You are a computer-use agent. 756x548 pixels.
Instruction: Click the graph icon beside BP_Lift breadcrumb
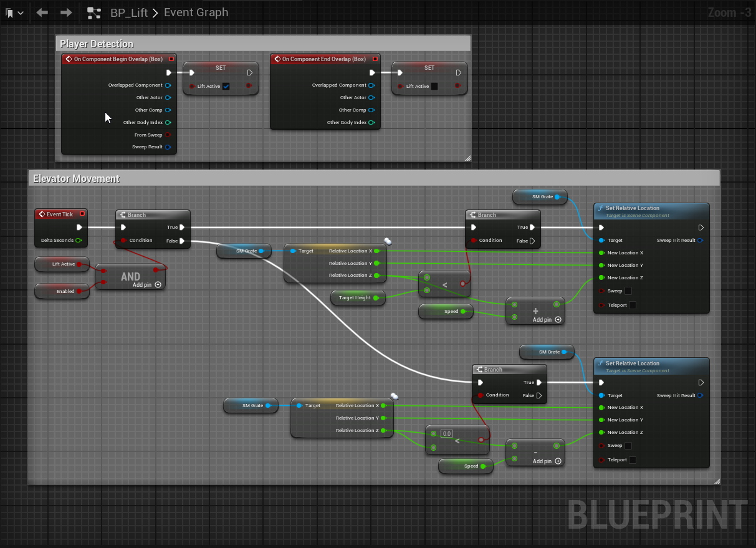pyautogui.click(x=93, y=12)
